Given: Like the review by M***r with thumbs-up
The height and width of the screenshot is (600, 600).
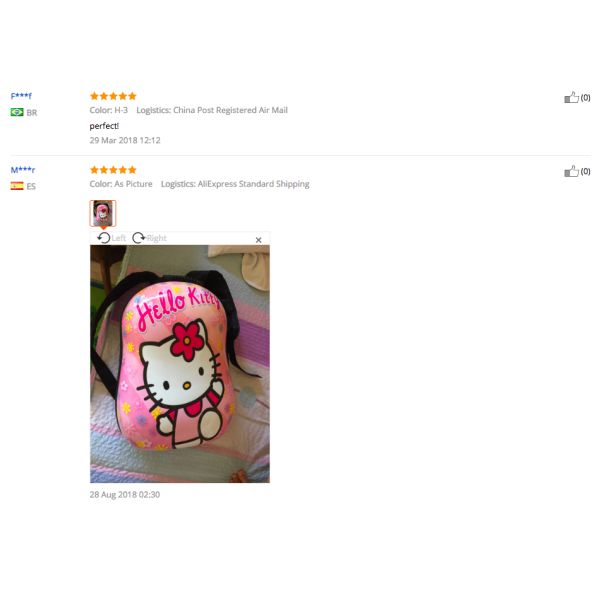Looking at the screenshot, I should point(571,172).
